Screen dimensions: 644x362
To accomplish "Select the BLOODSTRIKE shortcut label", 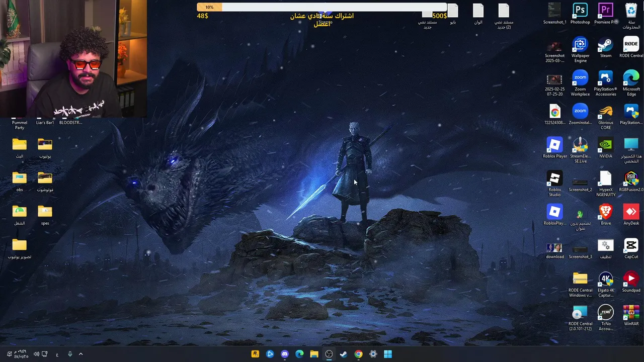I will coord(70,123).
